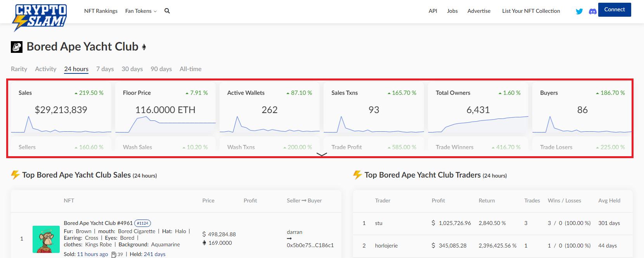The width and height of the screenshot is (644, 258).
Task: Click the Bored Ape Yacht Club collection avatar
Action: (x=17, y=47)
